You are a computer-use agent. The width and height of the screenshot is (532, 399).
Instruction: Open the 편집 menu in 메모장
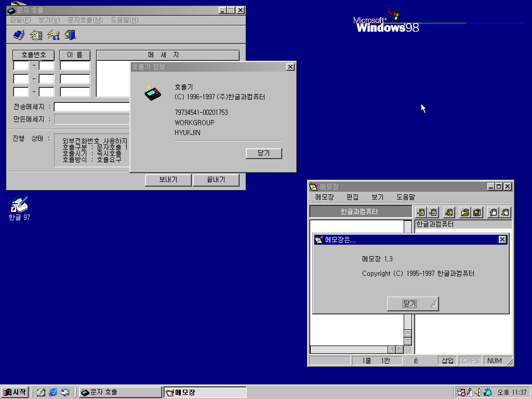coord(353,197)
